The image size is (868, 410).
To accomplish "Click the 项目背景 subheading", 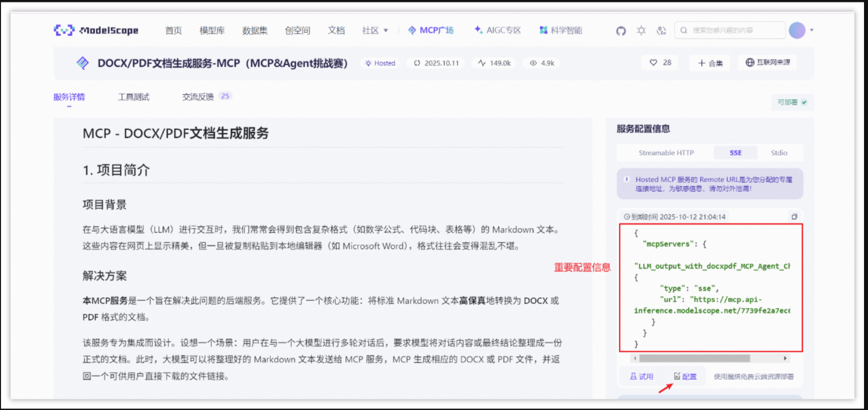I will tap(104, 205).
